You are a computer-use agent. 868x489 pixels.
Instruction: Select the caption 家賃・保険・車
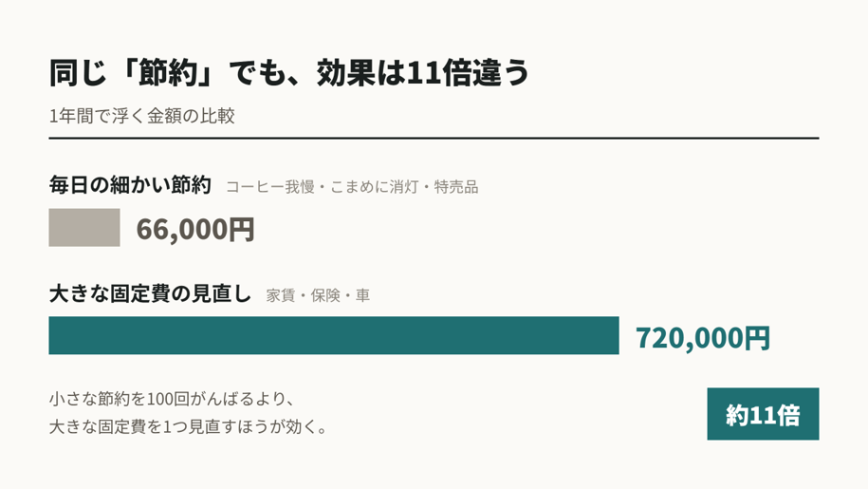tap(318, 295)
